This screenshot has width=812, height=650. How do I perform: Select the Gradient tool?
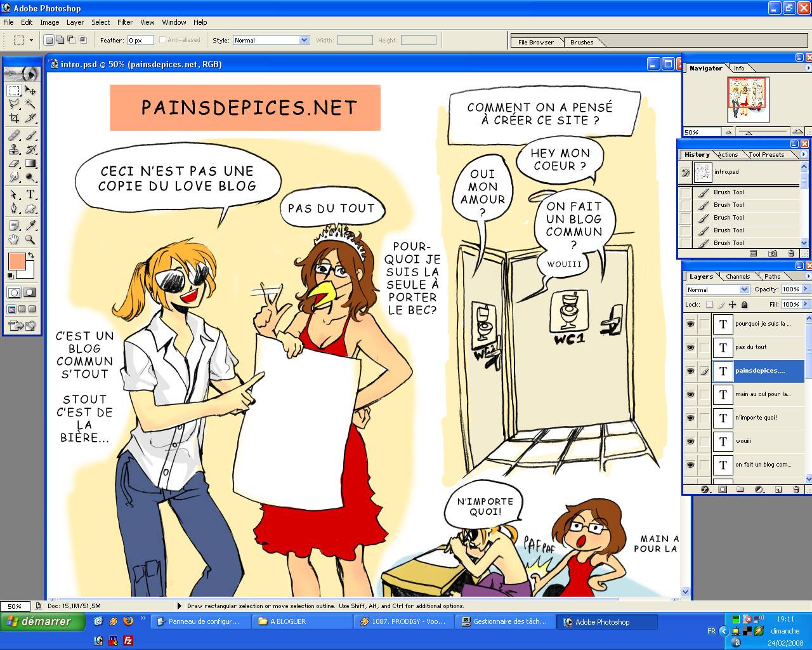point(30,163)
